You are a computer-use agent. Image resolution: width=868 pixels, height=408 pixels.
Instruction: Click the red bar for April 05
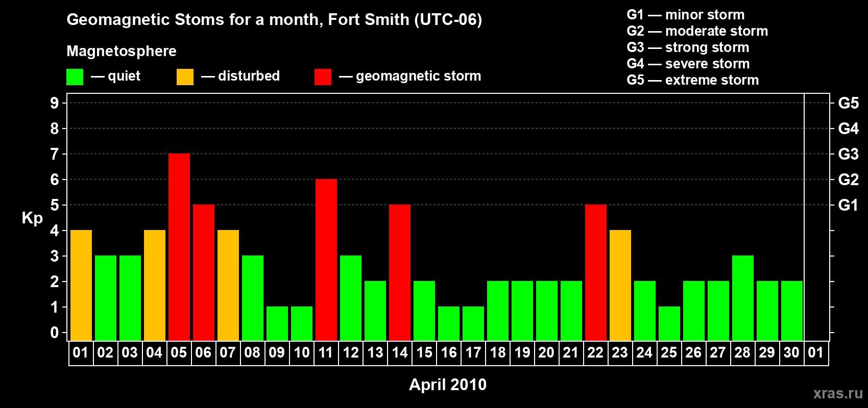pos(179,247)
